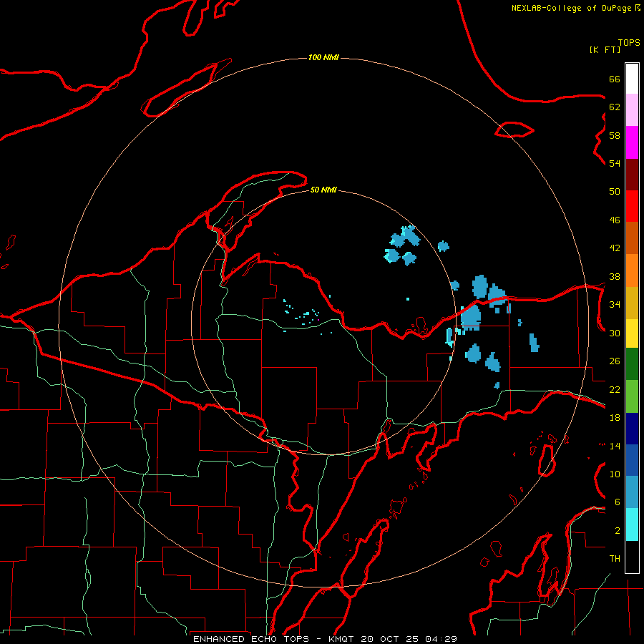Screen dimensions: 644x644
Task: Click the Enhanced Echo Tops KMQT timestamp caption
Action: [325, 639]
